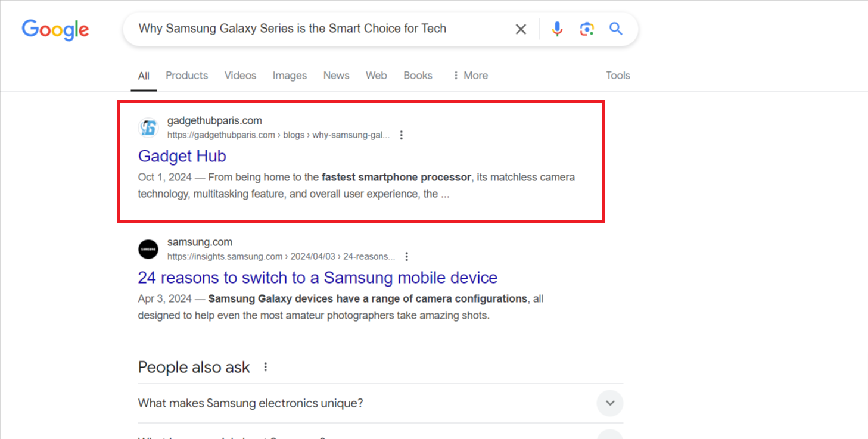Switch to the Images tab
868x439 pixels.
[290, 76]
